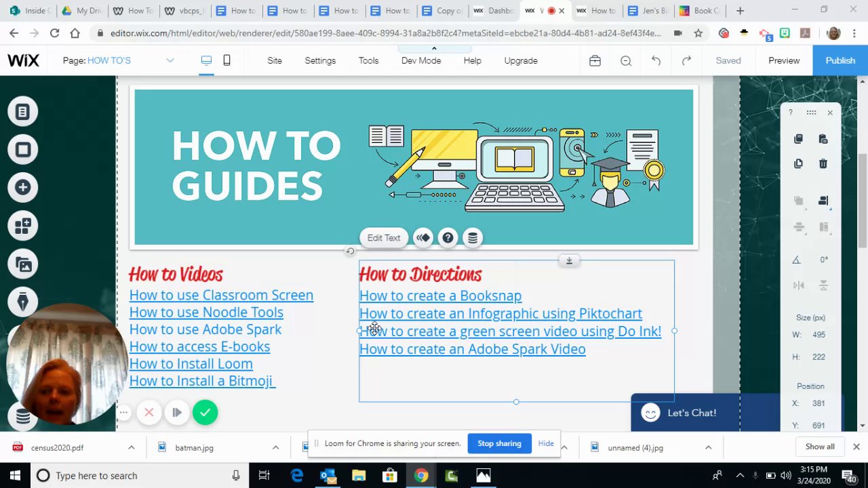Bookmark this page with the star icon
868x488 pixels.
pyautogui.click(x=698, y=33)
